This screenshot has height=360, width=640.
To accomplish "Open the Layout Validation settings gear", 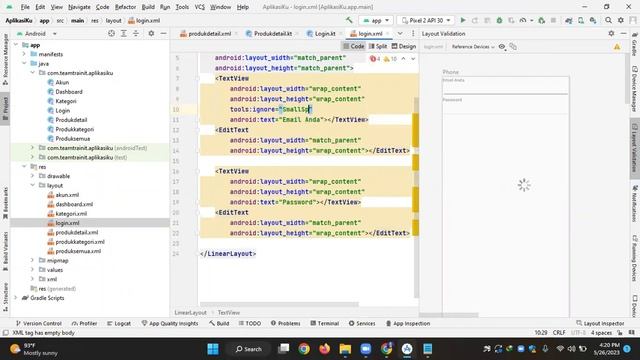I will pyautogui.click(x=611, y=33).
